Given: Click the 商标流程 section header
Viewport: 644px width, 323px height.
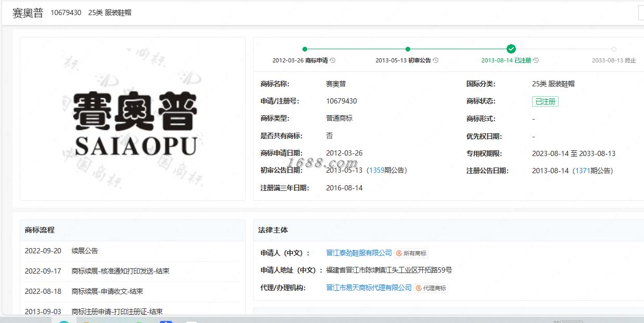Looking at the screenshot, I should click(133, 230).
